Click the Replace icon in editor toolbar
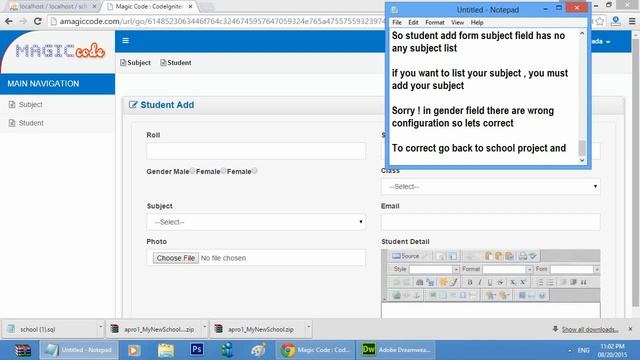The image size is (640, 360). pyautogui.click(x=430, y=282)
